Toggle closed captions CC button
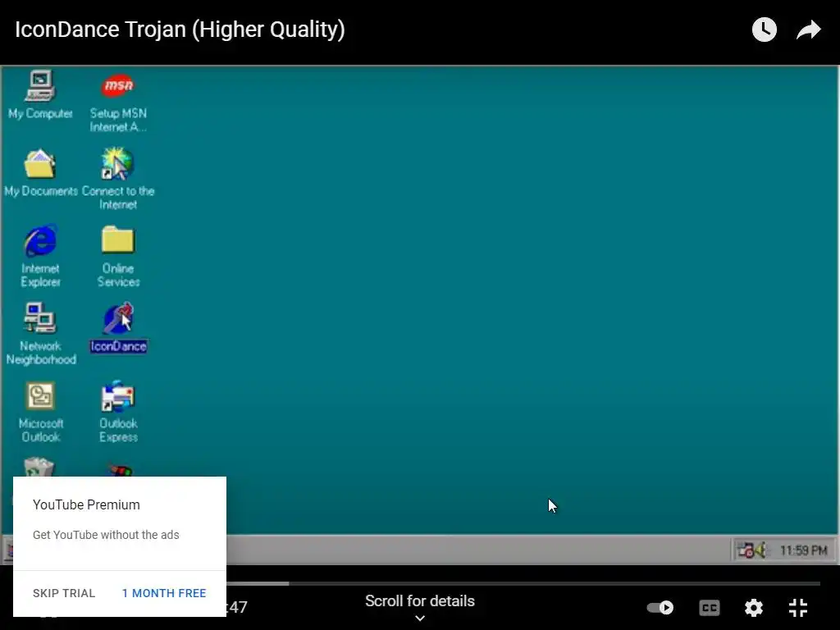The width and height of the screenshot is (840, 630). (710, 608)
